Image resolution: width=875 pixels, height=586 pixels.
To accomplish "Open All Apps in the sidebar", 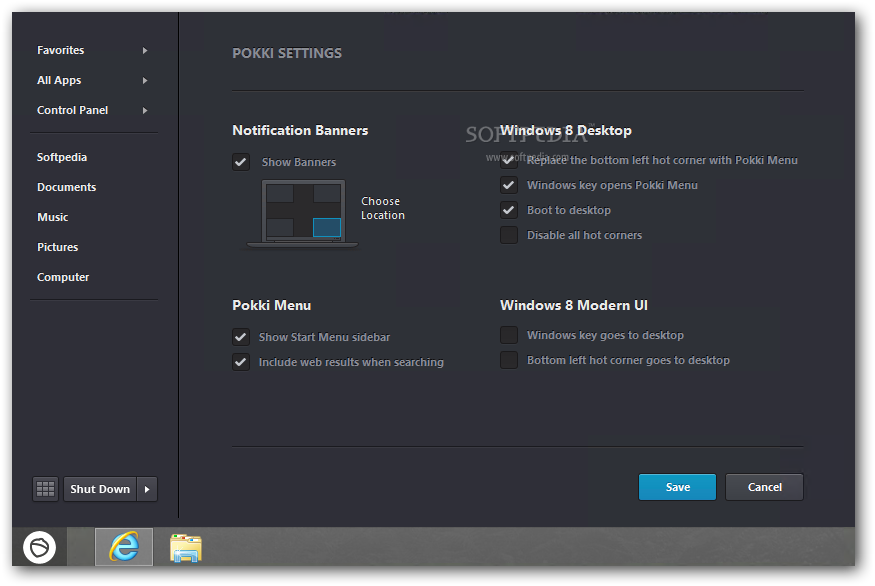I will [59, 80].
